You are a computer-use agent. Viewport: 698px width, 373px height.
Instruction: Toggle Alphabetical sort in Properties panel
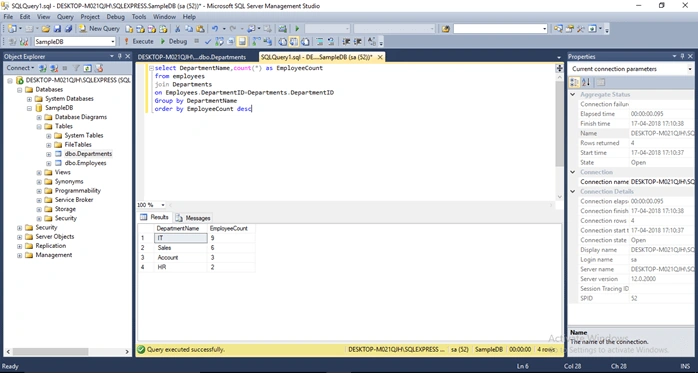click(586, 82)
